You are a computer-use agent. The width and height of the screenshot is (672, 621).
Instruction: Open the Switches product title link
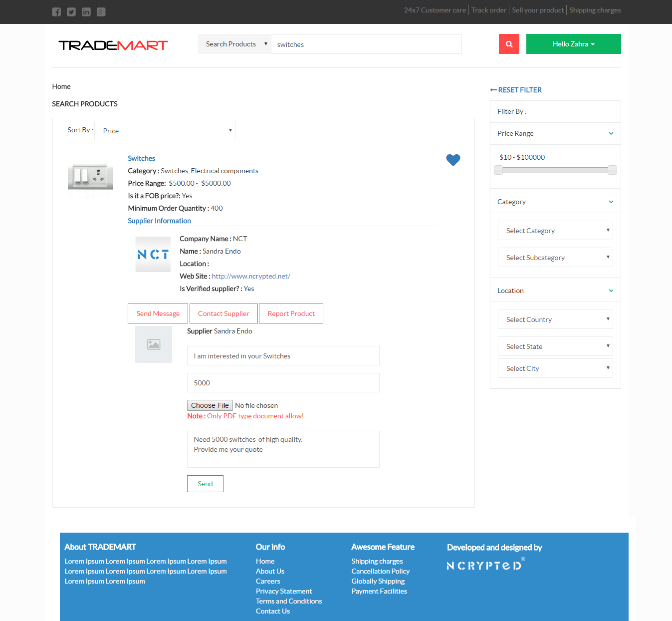pos(142,158)
